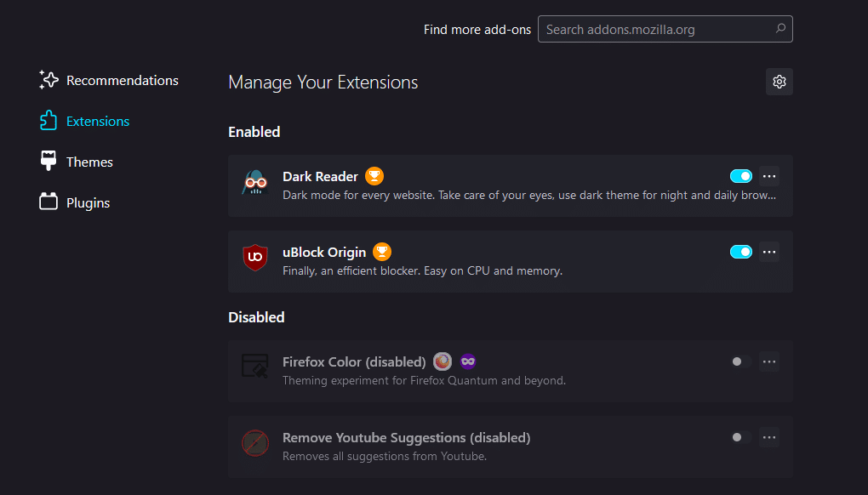Go to the Recommendations section

coord(123,80)
